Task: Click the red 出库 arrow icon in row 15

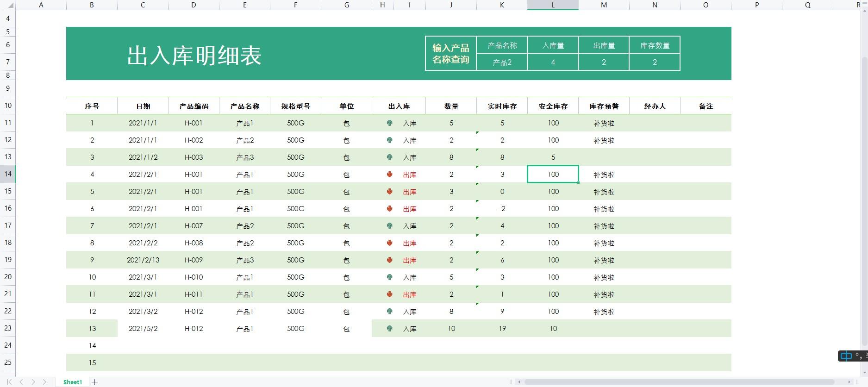Action: 390,192
